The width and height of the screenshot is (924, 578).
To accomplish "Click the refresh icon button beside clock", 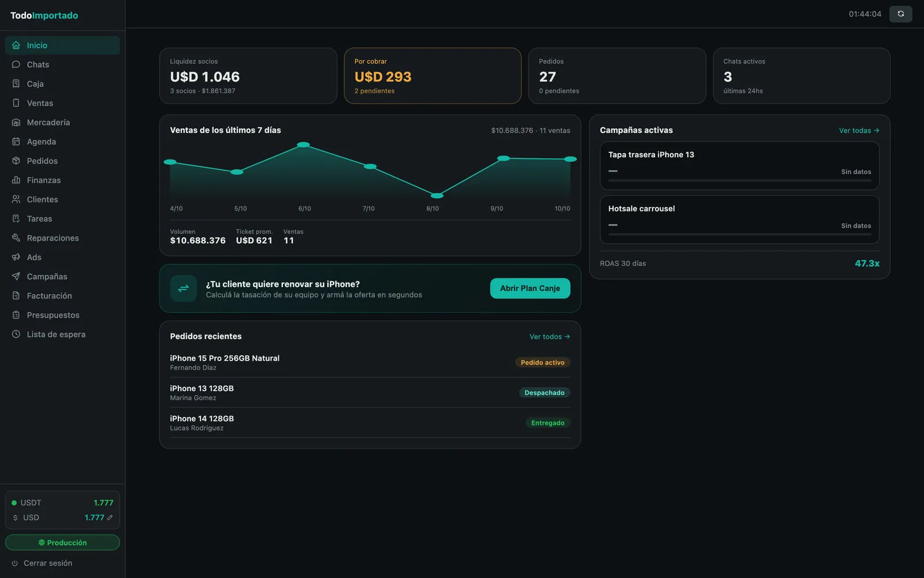I will [900, 14].
